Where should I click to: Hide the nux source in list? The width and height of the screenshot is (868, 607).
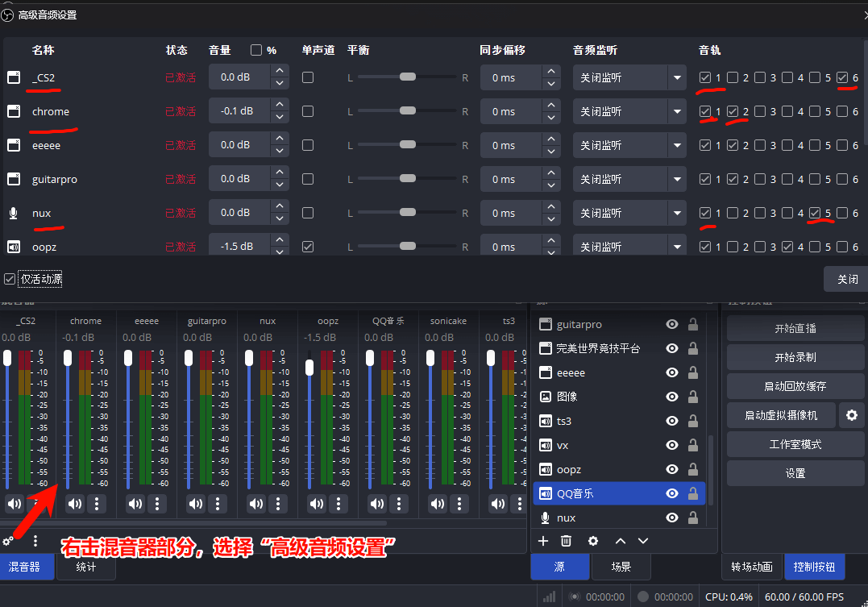672,518
